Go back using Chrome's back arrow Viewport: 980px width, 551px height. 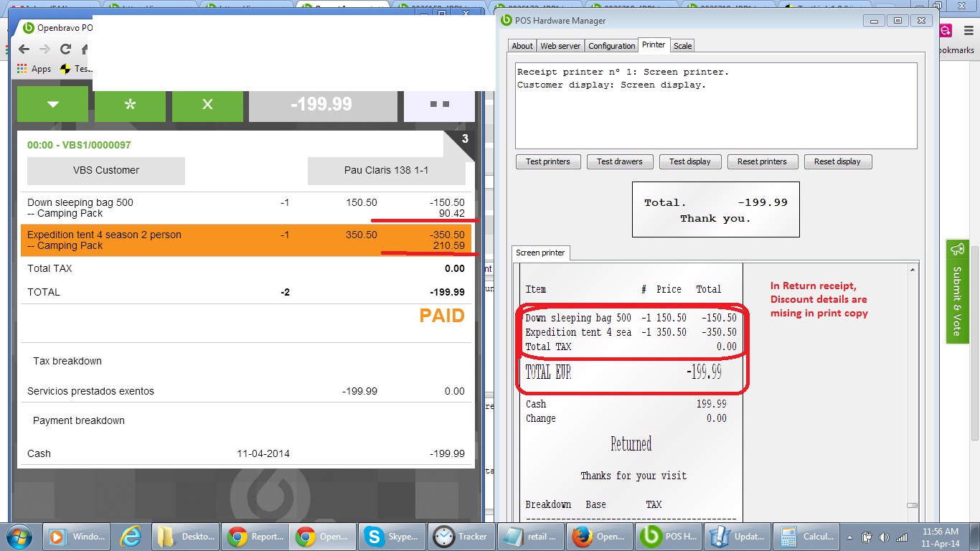24,49
